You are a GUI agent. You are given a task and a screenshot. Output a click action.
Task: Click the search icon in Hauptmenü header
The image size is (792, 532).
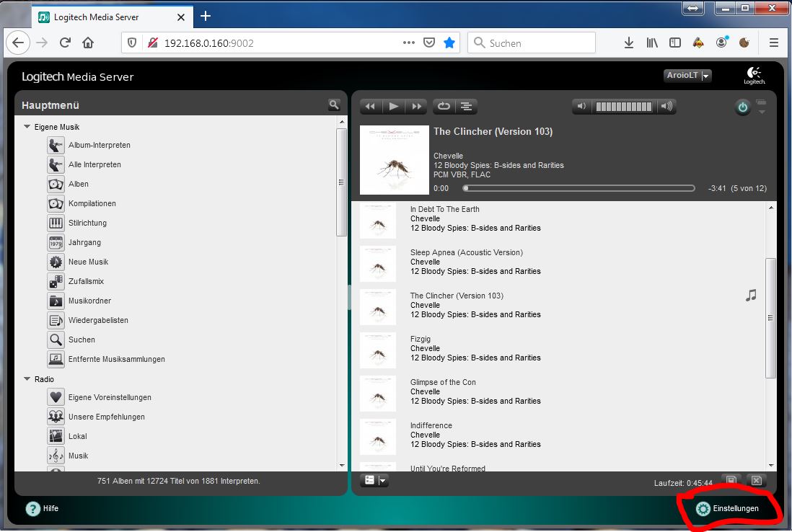[333, 105]
